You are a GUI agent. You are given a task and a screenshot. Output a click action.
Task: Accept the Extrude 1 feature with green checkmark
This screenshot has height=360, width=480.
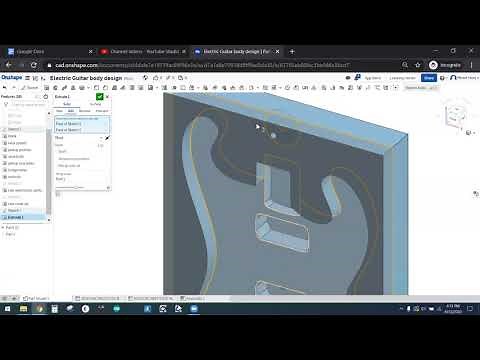[x=99, y=97]
